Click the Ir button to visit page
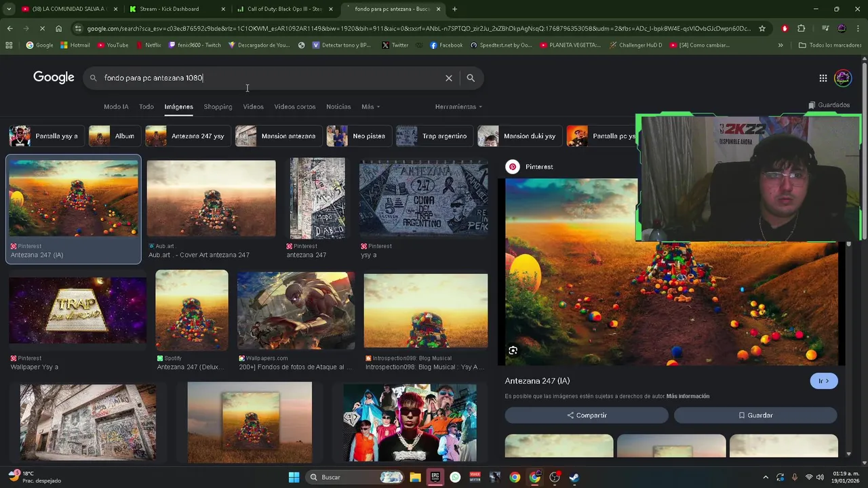Image resolution: width=868 pixels, height=488 pixels. tap(824, 381)
